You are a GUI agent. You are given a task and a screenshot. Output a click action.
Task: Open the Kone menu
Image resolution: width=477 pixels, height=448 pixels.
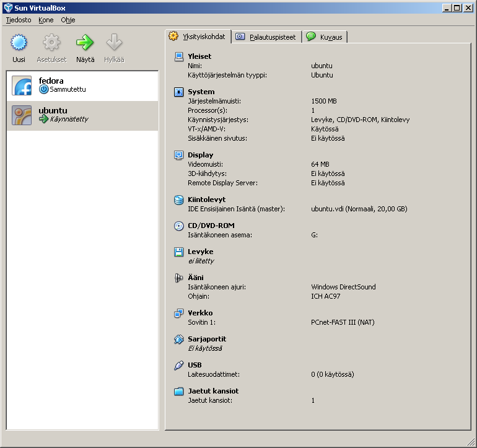point(46,20)
